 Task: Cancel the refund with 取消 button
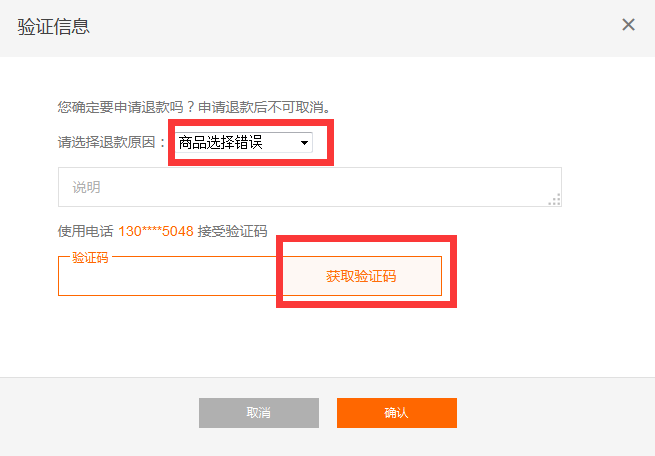point(258,413)
